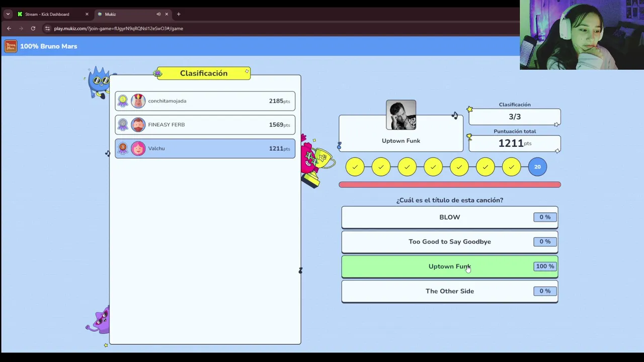This screenshot has width=644, height=362.
Task: Click the blue round indicator numbered 20
Action: coord(537,167)
